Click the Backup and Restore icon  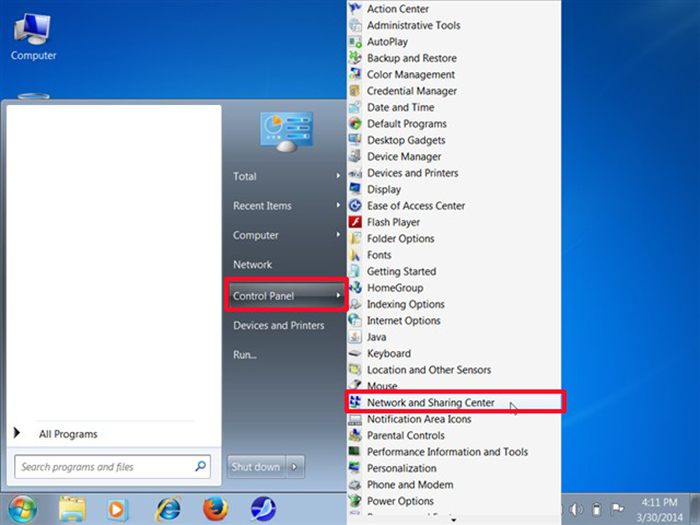point(355,58)
